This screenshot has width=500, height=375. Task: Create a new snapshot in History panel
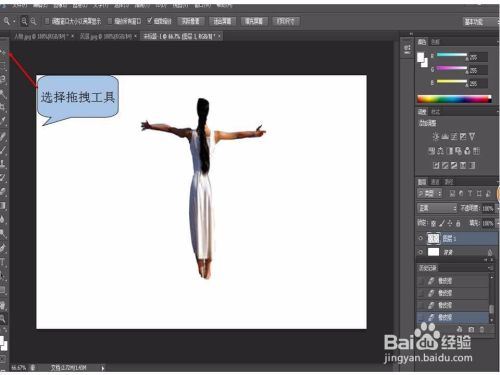point(471,329)
